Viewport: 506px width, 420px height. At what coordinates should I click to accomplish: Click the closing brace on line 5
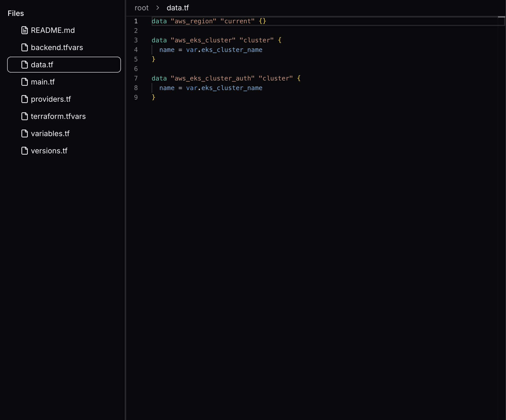(153, 59)
